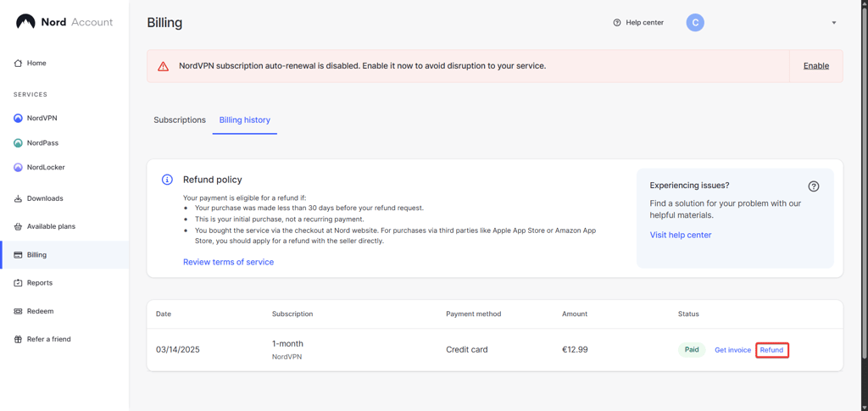The height and width of the screenshot is (411, 868).
Task: Click the Help center question mark icon
Action: (x=617, y=23)
